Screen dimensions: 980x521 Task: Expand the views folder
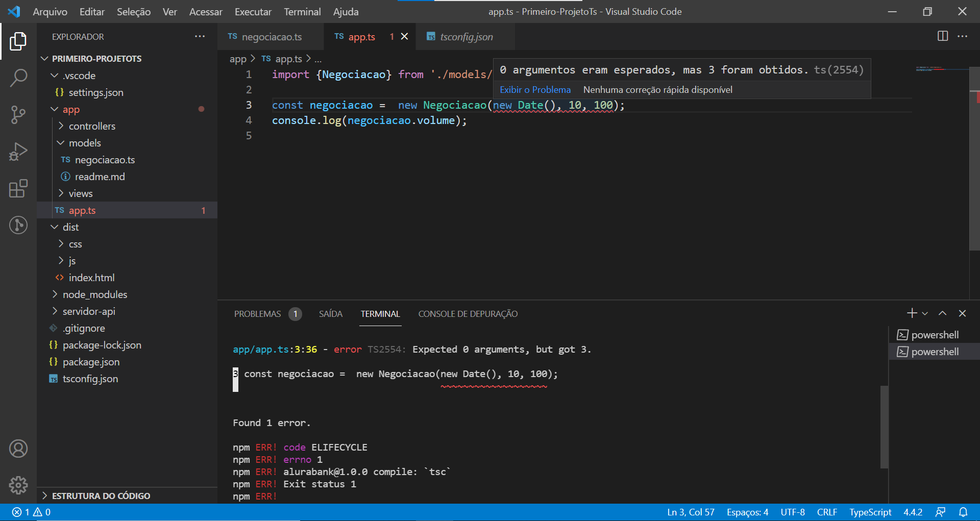click(128, 193)
